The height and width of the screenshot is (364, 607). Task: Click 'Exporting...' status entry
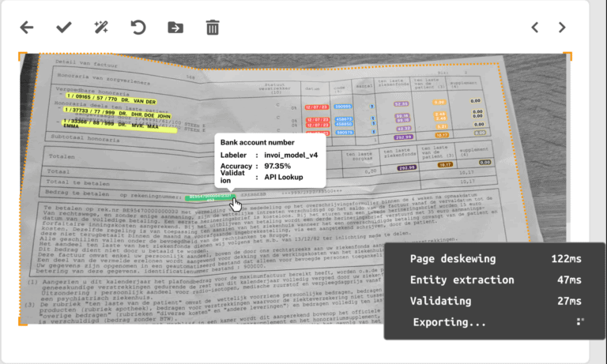[450, 322]
